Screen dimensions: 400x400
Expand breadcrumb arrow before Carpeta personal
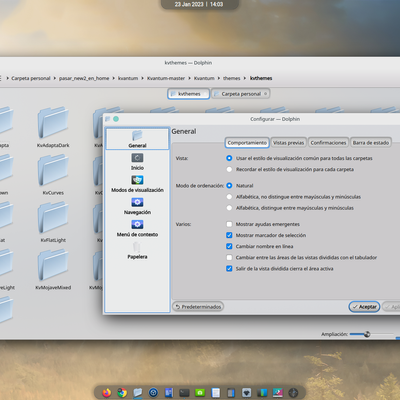click(7, 78)
